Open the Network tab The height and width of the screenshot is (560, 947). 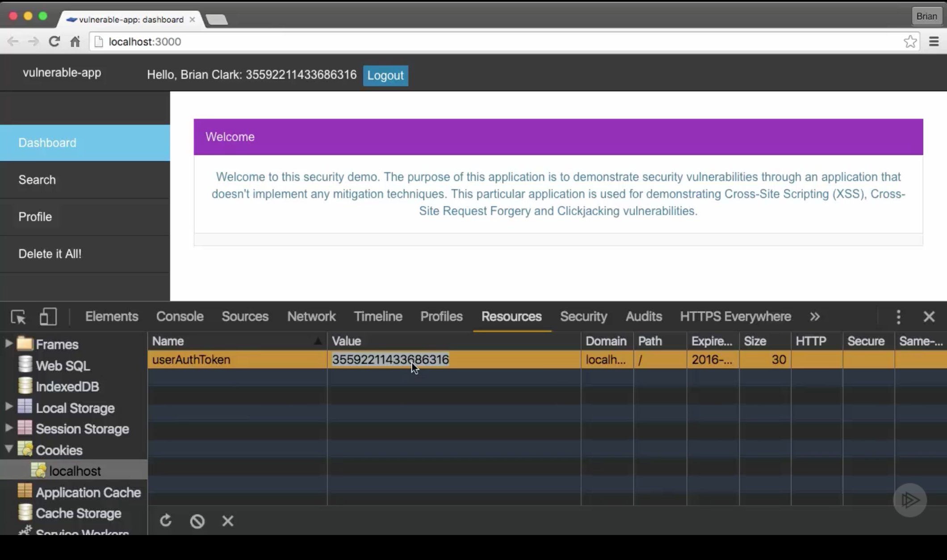(x=311, y=317)
